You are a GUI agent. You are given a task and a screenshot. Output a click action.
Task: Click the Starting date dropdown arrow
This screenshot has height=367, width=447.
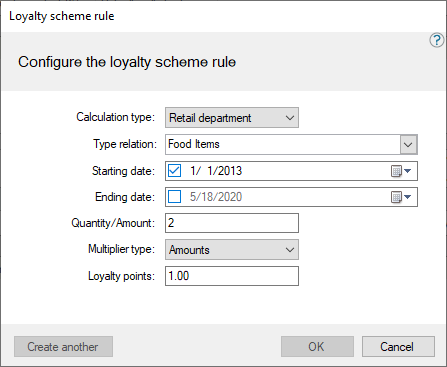tap(407, 171)
